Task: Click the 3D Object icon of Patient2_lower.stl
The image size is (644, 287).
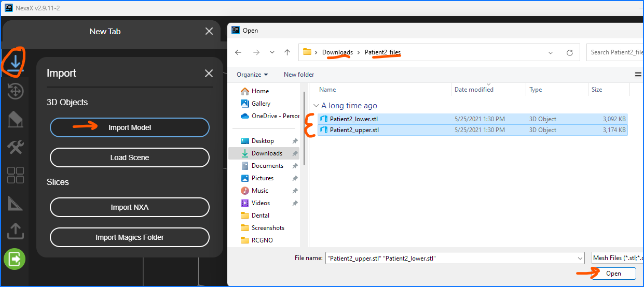Action: pos(324,119)
